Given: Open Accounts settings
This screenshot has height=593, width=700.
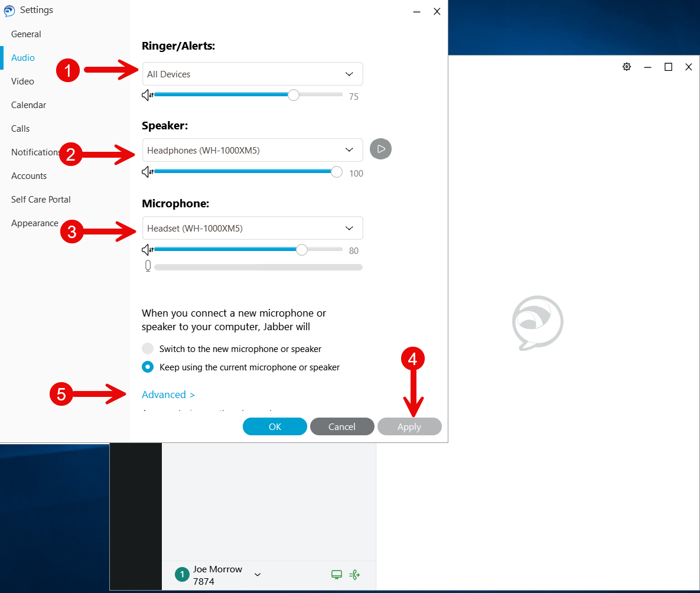Looking at the screenshot, I should pyautogui.click(x=28, y=176).
